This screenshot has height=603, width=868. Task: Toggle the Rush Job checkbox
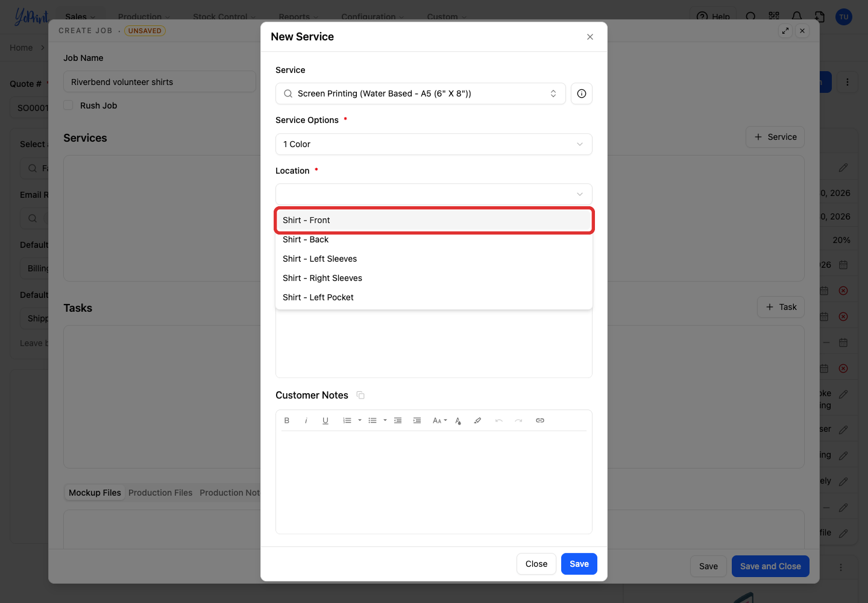coord(69,106)
